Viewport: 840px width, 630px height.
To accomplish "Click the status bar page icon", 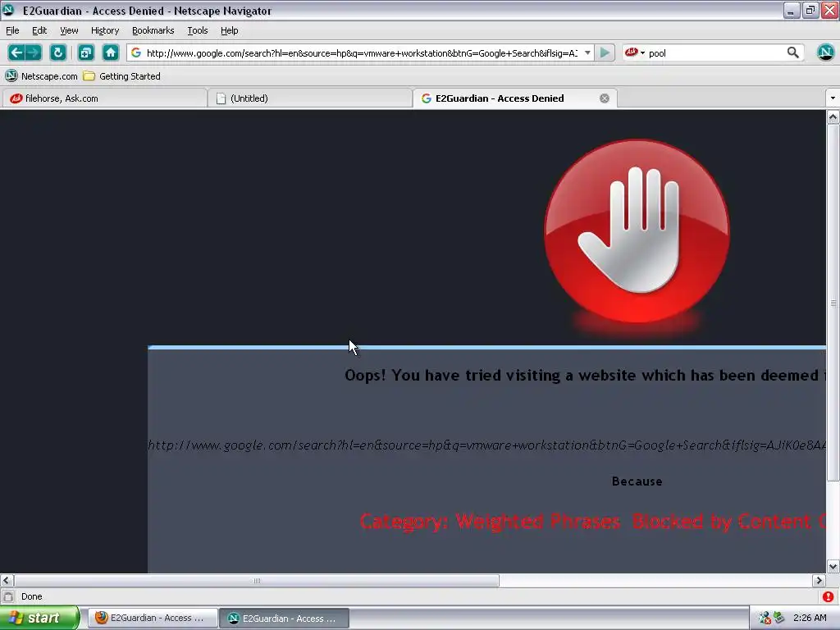I will pos(8,596).
